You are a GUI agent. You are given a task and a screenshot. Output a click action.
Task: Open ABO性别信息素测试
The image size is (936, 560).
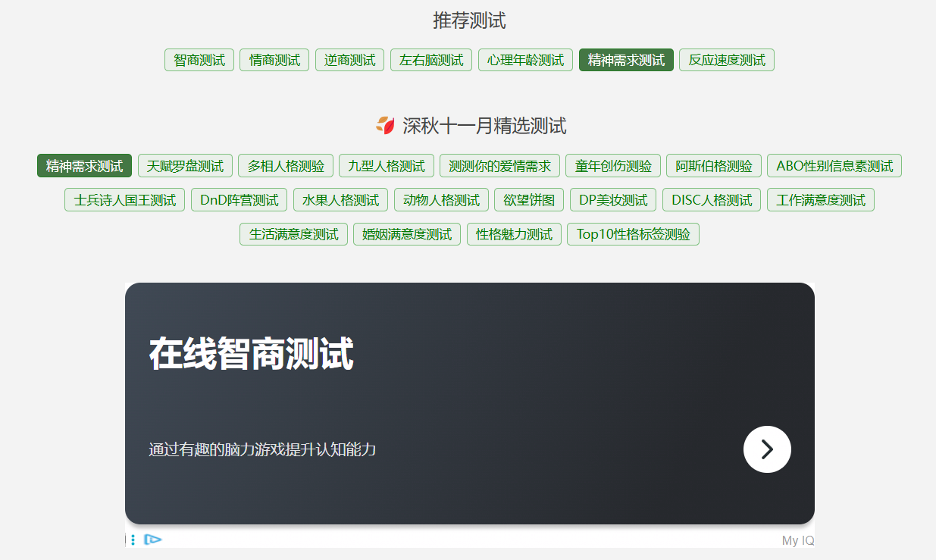(x=834, y=166)
